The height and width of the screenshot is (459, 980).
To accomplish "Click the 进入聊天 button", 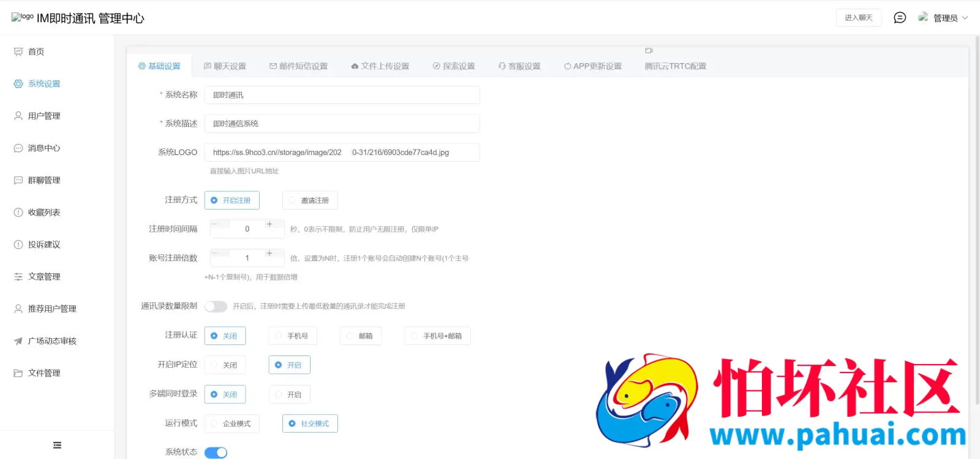I will (859, 18).
